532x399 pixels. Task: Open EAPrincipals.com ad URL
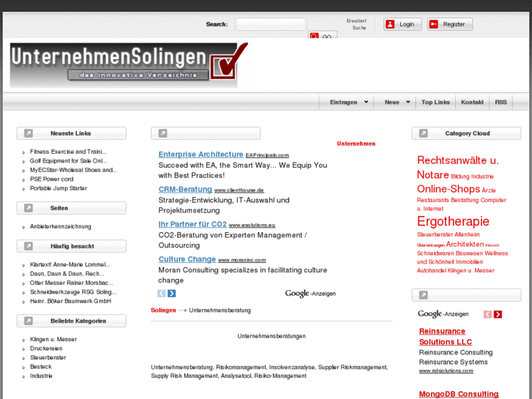(x=267, y=155)
